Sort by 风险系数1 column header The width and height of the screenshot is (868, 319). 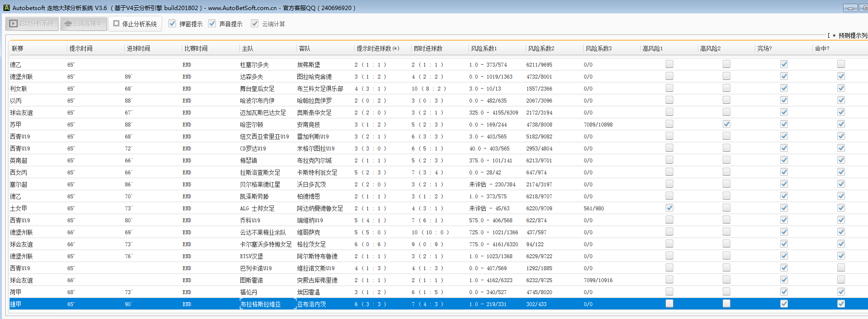pyautogui.click(x=484, y=48)
